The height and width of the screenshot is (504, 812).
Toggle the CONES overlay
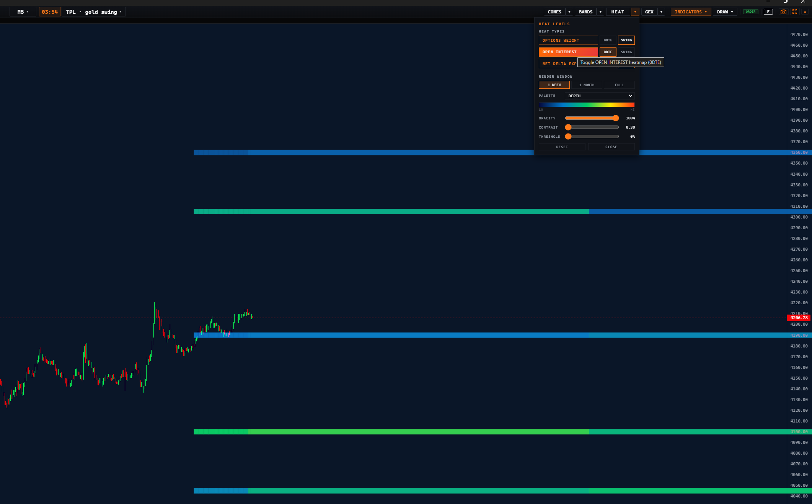click(554, 12)
